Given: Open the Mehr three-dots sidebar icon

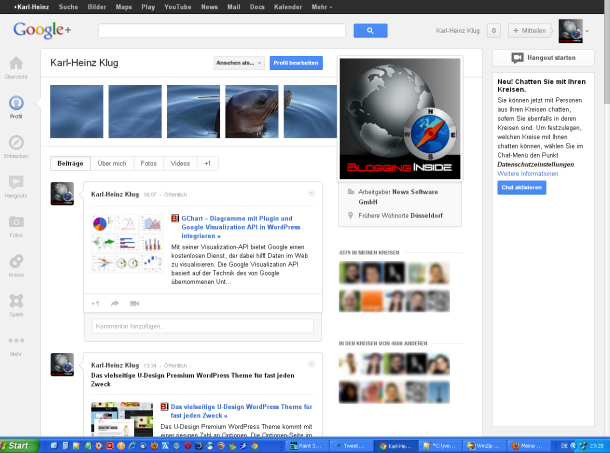Looking at the screenshot, I should 16,341.
